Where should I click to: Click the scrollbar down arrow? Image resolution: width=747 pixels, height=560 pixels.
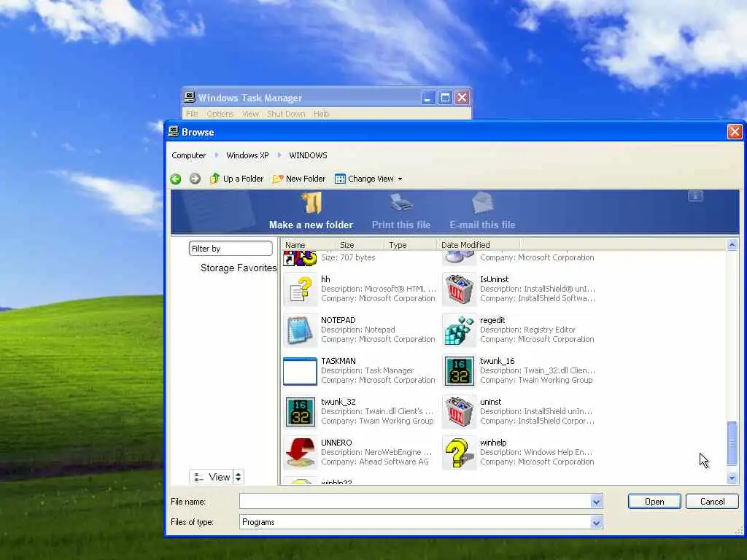point(732,478)
